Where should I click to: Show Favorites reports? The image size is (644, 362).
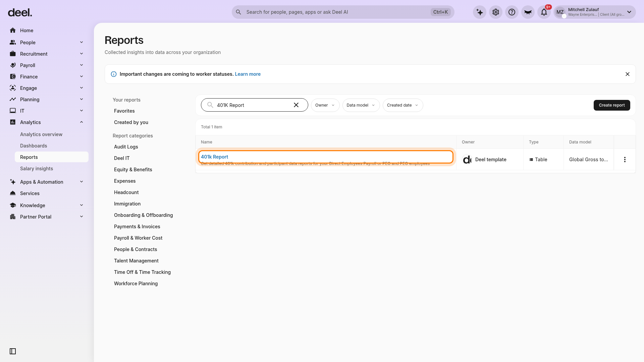point(124,111)
